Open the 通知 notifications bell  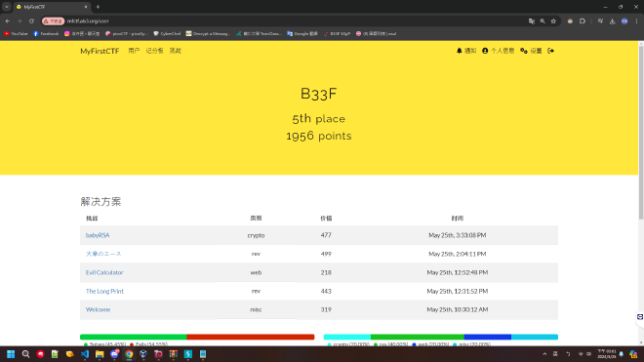tap(466, 51)
